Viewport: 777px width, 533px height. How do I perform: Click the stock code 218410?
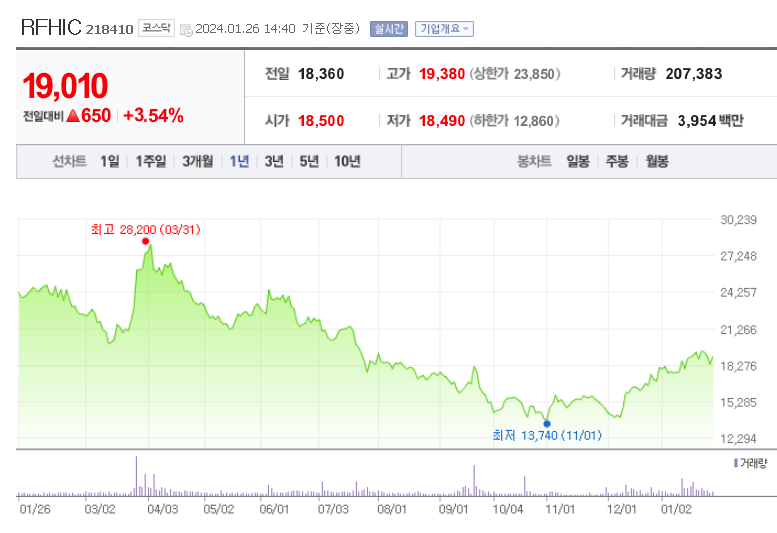tap(110, 30)
